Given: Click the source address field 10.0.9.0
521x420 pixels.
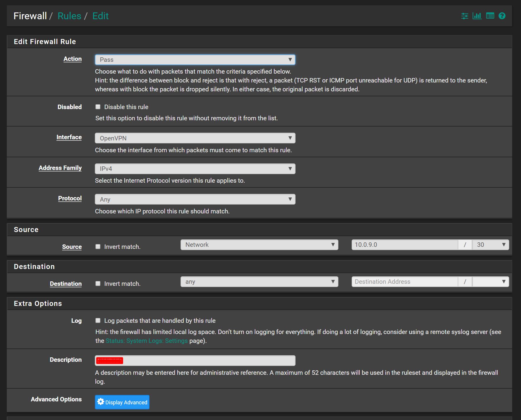Looking at the screenshot, I should [405, 245].
